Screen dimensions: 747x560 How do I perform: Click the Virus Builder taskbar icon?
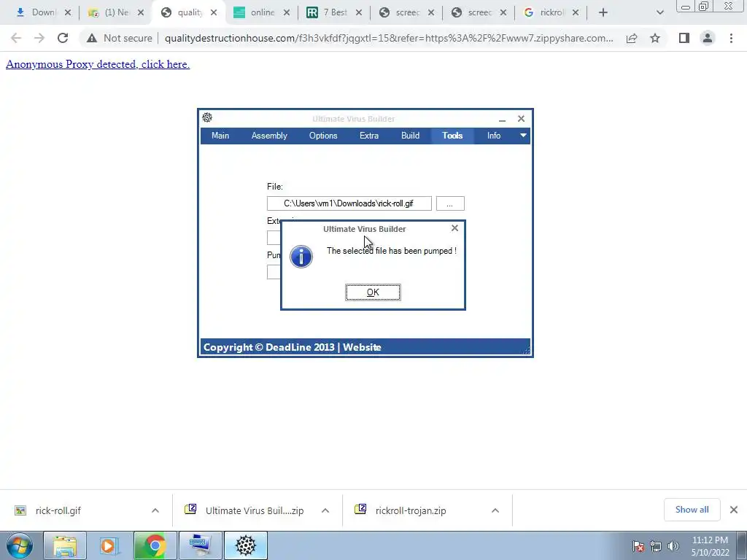(x=245, y=545)
